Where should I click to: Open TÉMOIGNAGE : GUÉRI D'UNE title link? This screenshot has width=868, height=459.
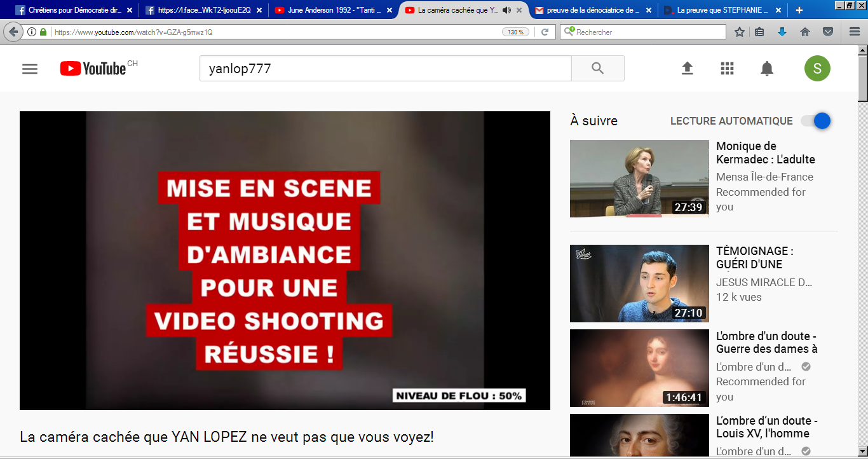coord(755,257)
